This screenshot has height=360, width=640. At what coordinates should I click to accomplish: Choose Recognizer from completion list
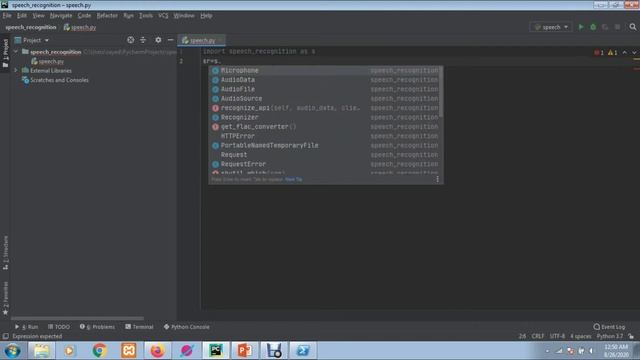tap(325, 117)
